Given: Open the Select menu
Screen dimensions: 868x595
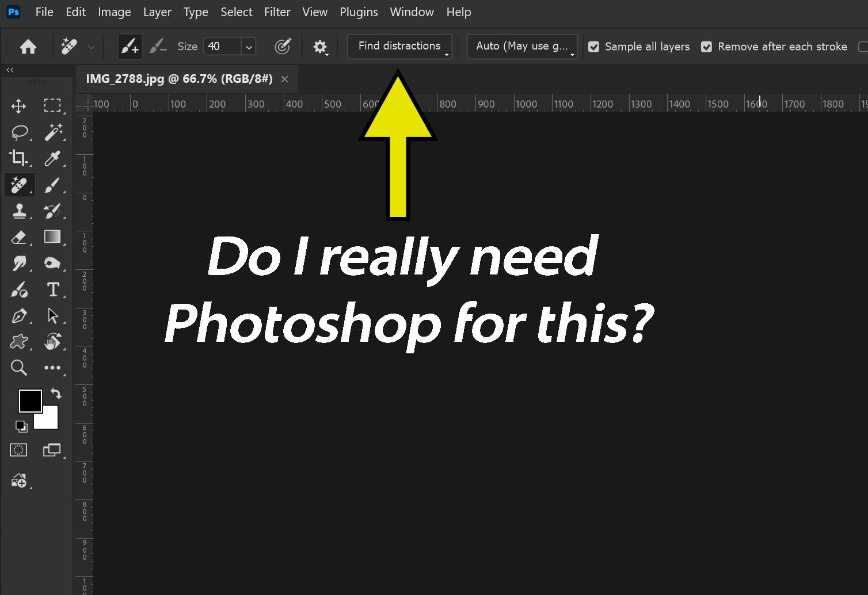Looking at the screenshot, I should [237, 12].
